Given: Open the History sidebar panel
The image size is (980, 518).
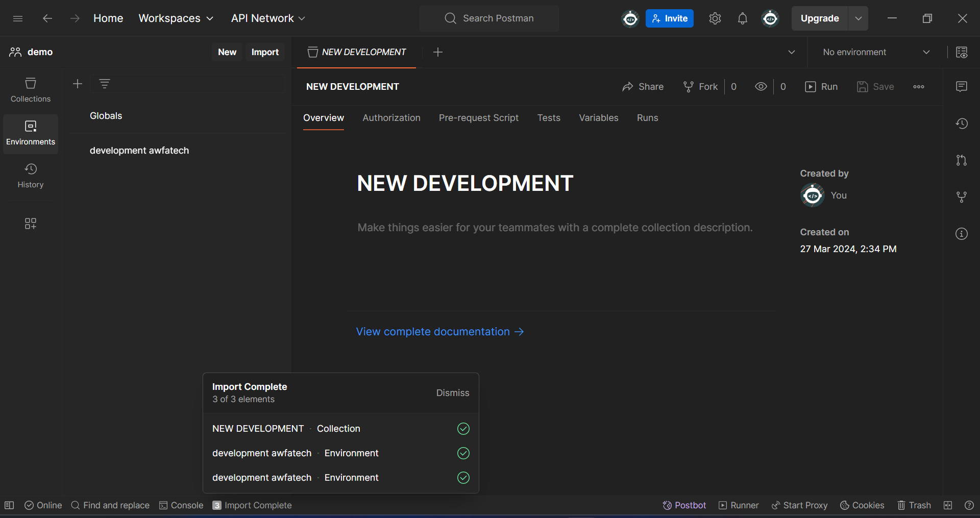Looking at the screenshot, I should click(31, 176).
